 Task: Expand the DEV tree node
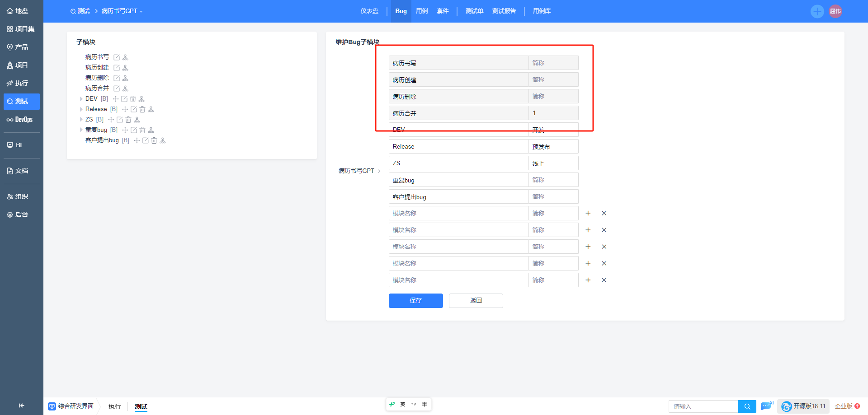click(81, 99)
